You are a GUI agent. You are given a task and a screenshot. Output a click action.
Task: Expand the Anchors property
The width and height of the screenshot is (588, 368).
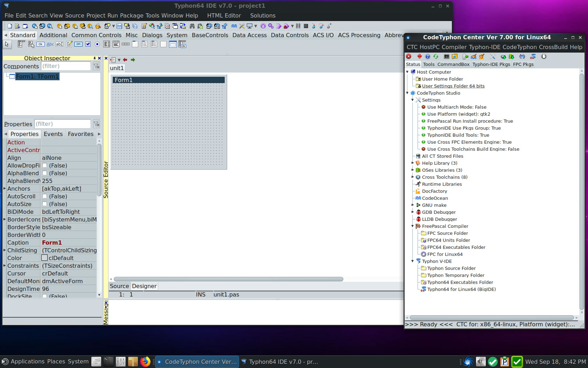pyautogui.click(x=5, y=189)
